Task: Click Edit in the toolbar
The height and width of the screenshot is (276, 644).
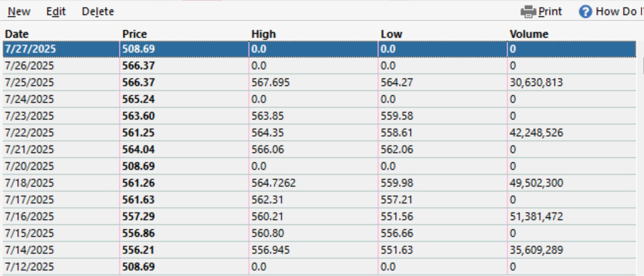Action: 56,12
